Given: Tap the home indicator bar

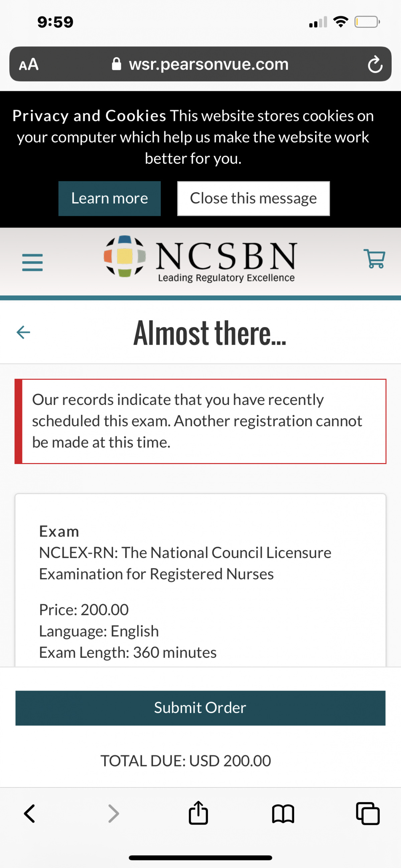Looking at the screenshot, I should tap(200, 858).
